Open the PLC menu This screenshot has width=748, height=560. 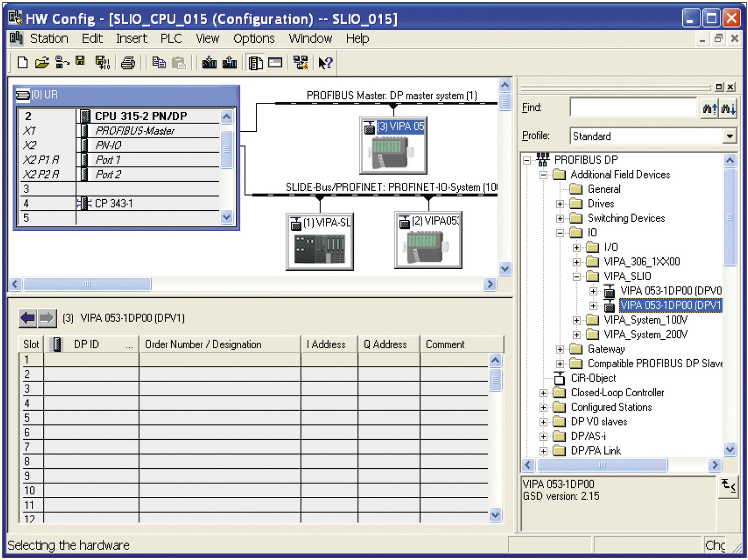coord(171,39)
